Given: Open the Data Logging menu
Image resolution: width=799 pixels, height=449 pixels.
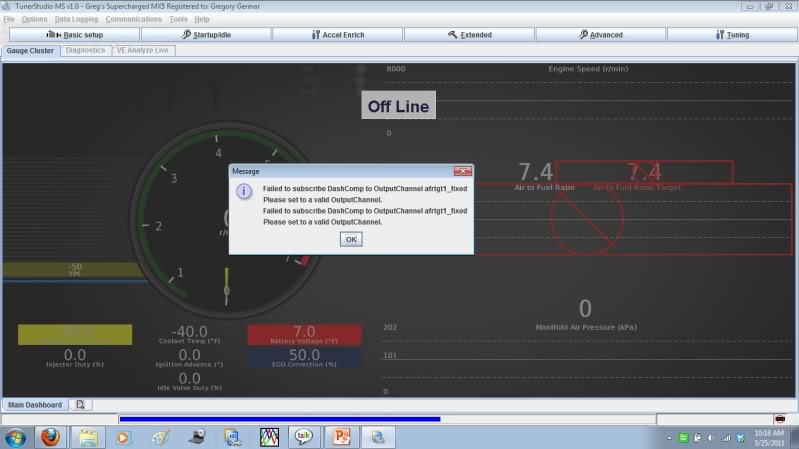Looking at the screenshot, I should pos(77,19).
